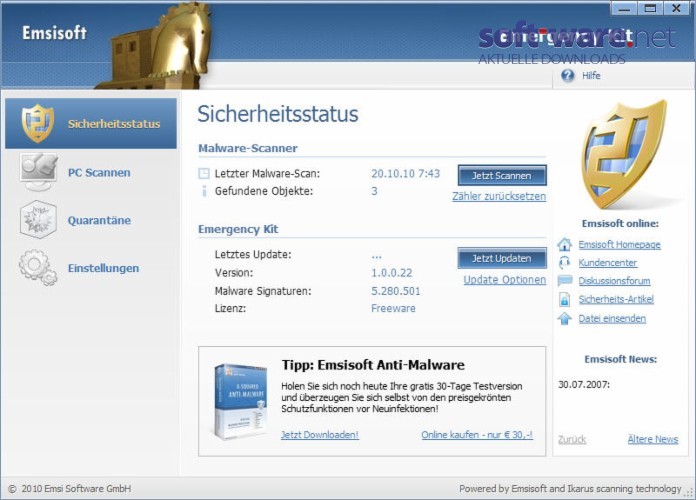Image resolution: width=696 pixels, height=500 pixels.
Task: Close the Emsisoft window
Action: 676,8
